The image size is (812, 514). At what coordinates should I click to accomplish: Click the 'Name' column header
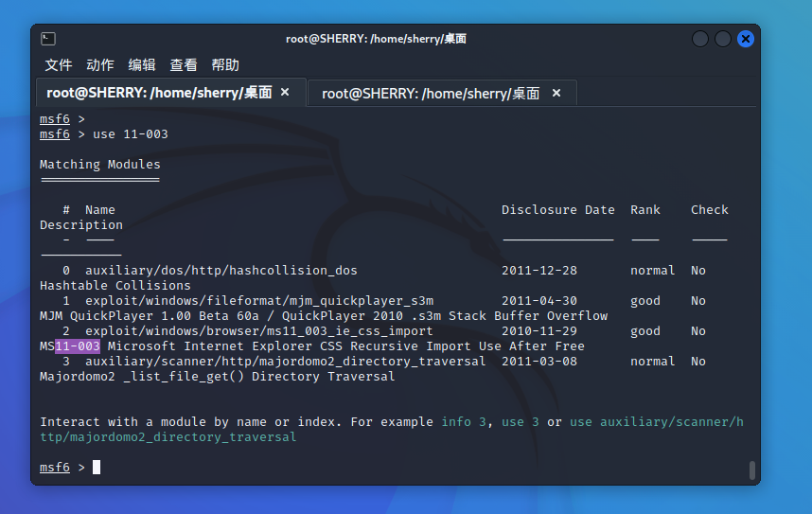(x=100, y=210)
